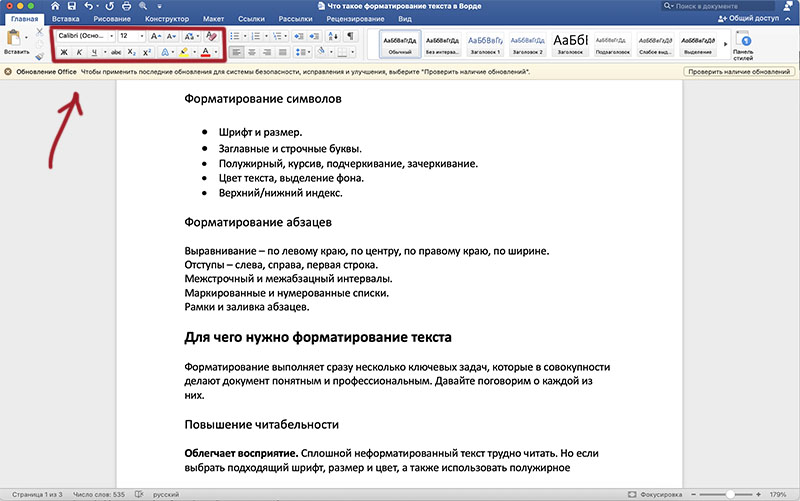Apply the Подзаголовок style
Viewport: 800px width, 501px height.
coord(613,44)
